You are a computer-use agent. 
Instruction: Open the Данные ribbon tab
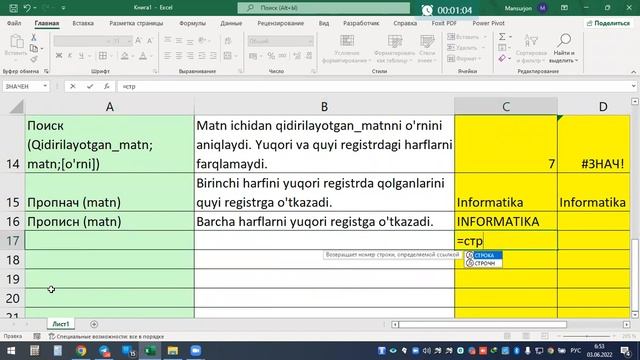pos(231,23)
